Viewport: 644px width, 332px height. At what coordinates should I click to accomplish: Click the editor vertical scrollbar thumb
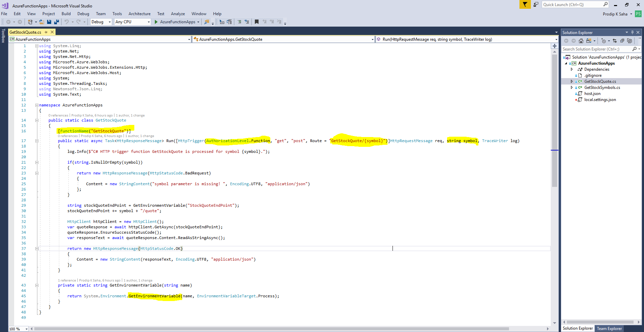pos(554,121)
